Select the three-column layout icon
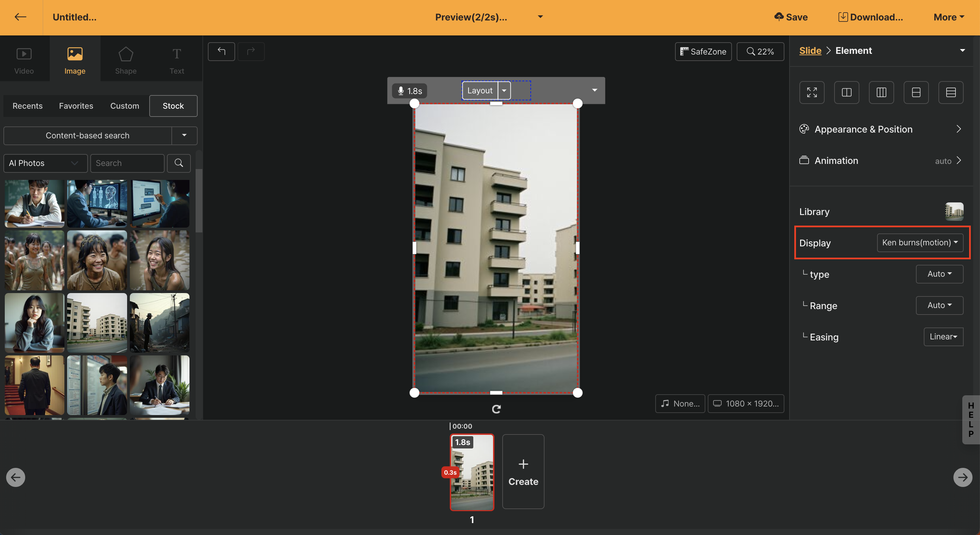 pyautogui.click(x=881, y=92)
